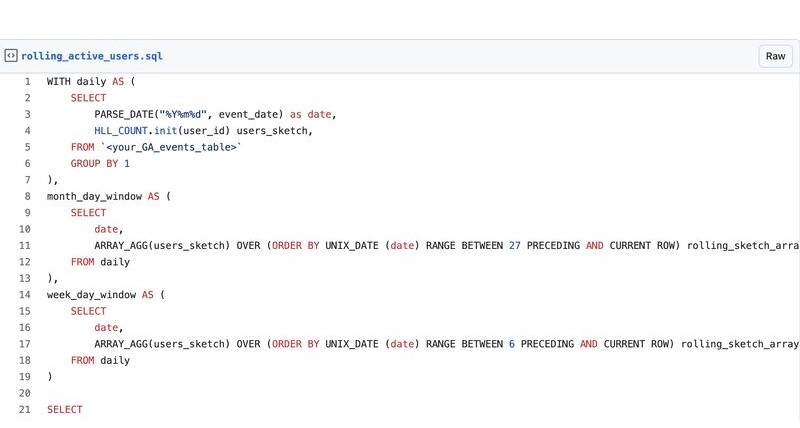Image resolution: width=800 pixels, height=428 pixels.
Task: Click 'FROM daily' on line 18
Action: [x=101, y=360]
